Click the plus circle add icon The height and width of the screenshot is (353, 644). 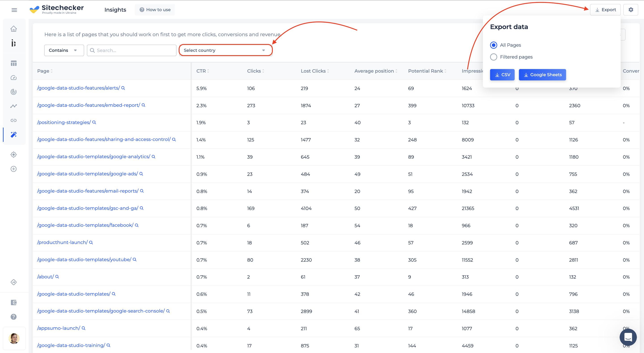pos(14,169)
